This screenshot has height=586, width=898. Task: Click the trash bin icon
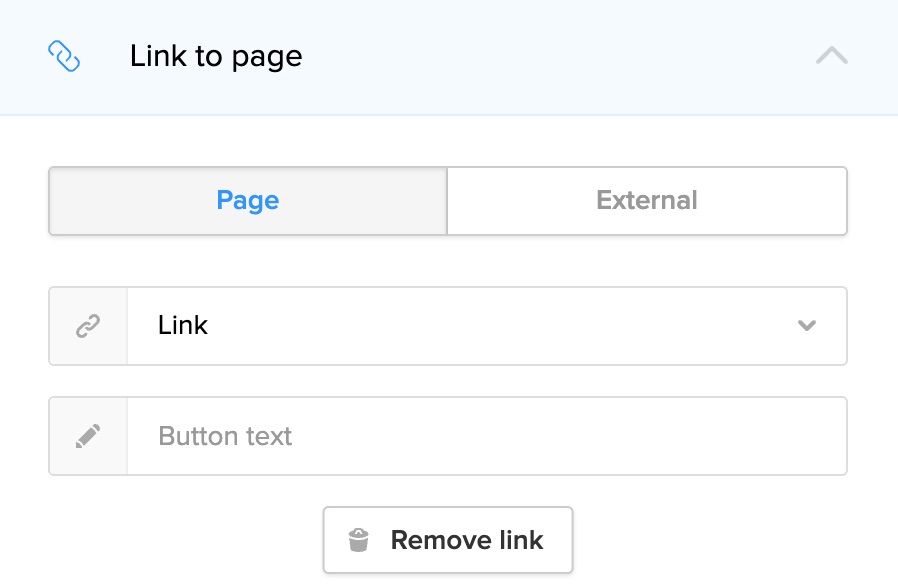pos(358,541)
